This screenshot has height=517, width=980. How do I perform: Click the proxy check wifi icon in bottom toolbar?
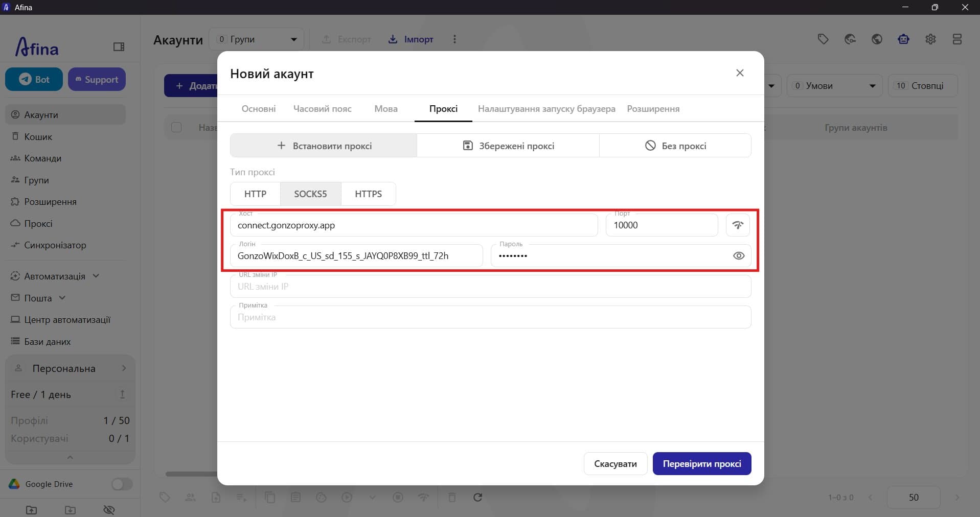(x=423, y=497)
